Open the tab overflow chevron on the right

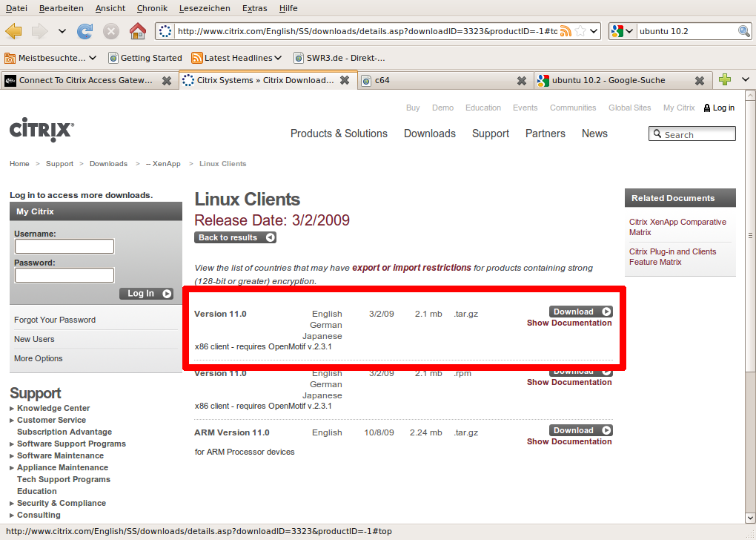click(x=746, y=79)
